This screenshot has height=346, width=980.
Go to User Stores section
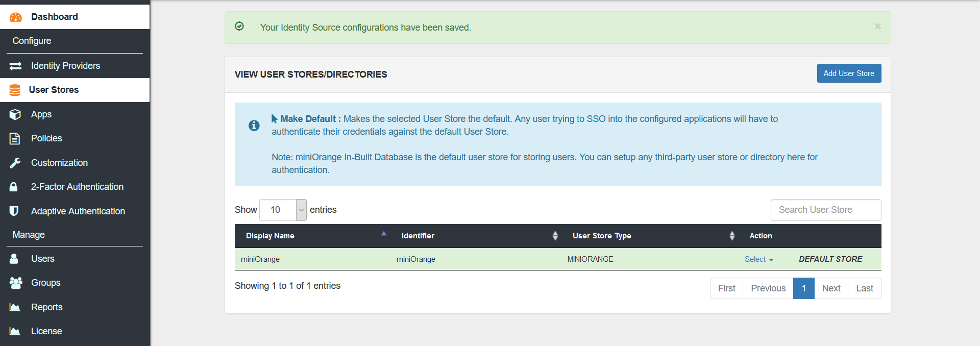coord(75,90)
